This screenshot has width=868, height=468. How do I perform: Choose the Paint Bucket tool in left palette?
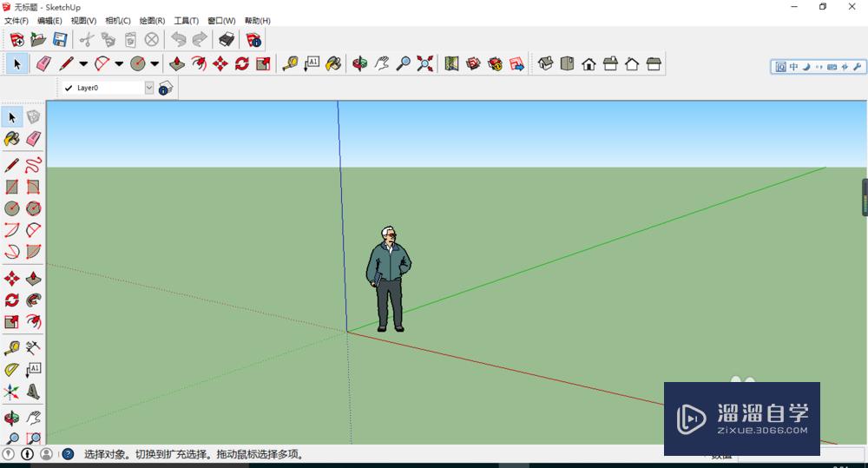[x=11, y=138]
